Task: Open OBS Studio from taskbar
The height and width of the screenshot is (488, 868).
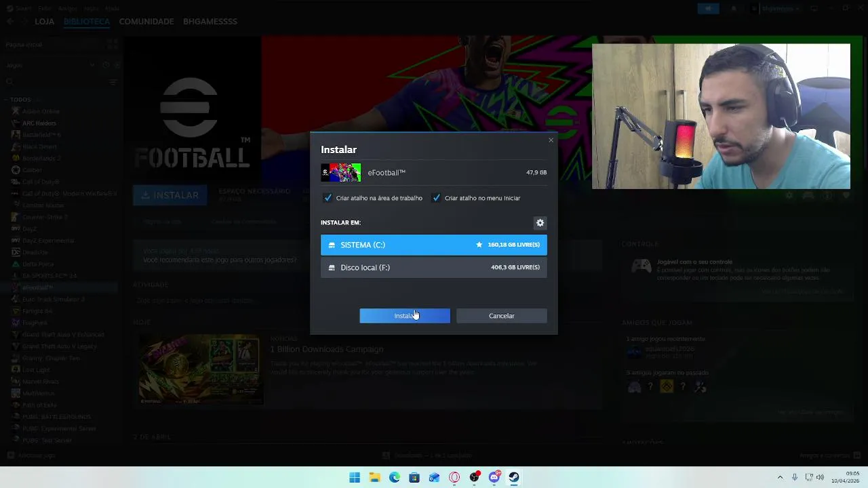Action: point(475,478)
